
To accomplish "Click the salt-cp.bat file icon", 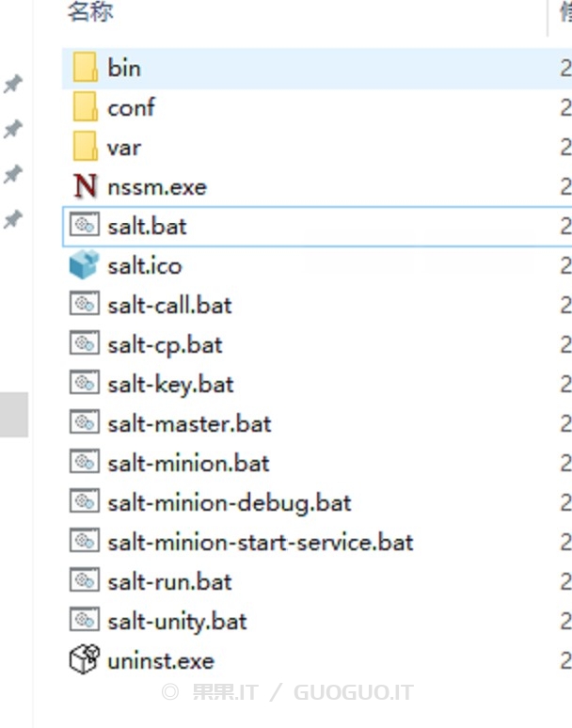I will coord(85,344).
